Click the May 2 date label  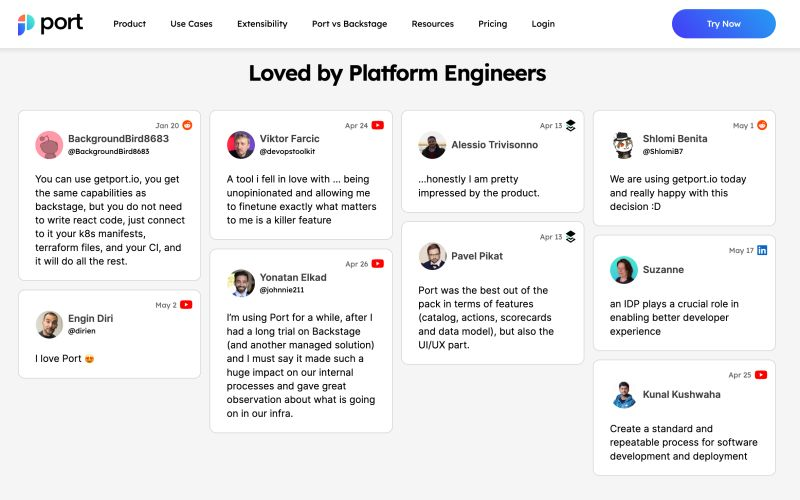pos(166,305)
